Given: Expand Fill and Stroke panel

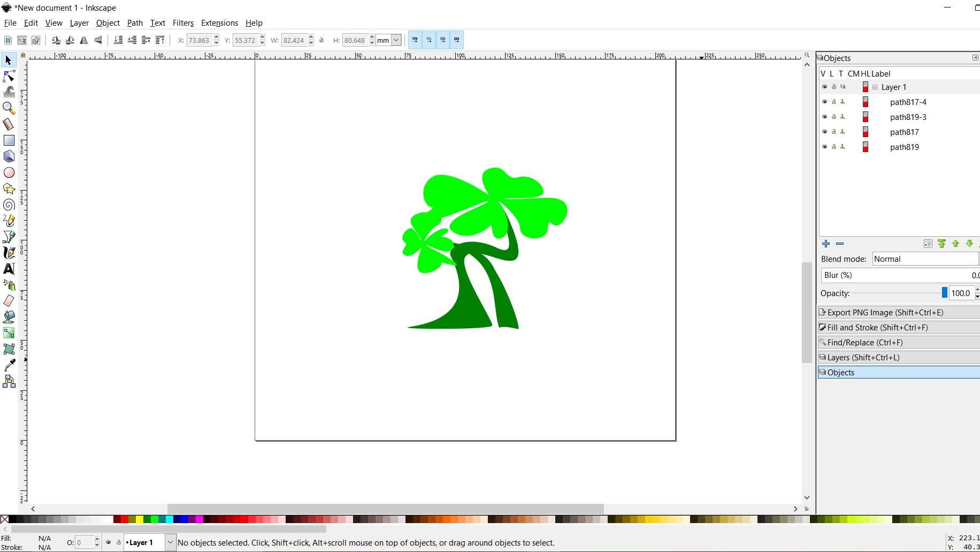Looking at the screenshot, I should coord(899,327).
